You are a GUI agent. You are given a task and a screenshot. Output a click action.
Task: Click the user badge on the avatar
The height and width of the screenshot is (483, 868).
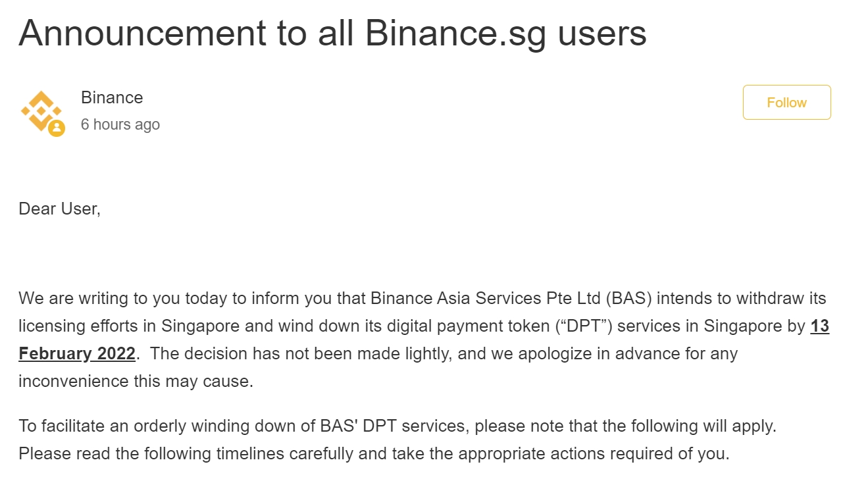57,128
